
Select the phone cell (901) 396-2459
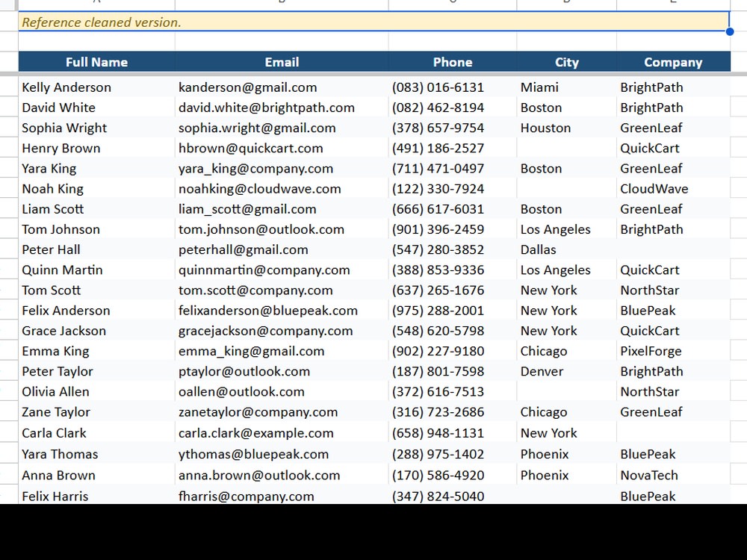tap(453, 229)
